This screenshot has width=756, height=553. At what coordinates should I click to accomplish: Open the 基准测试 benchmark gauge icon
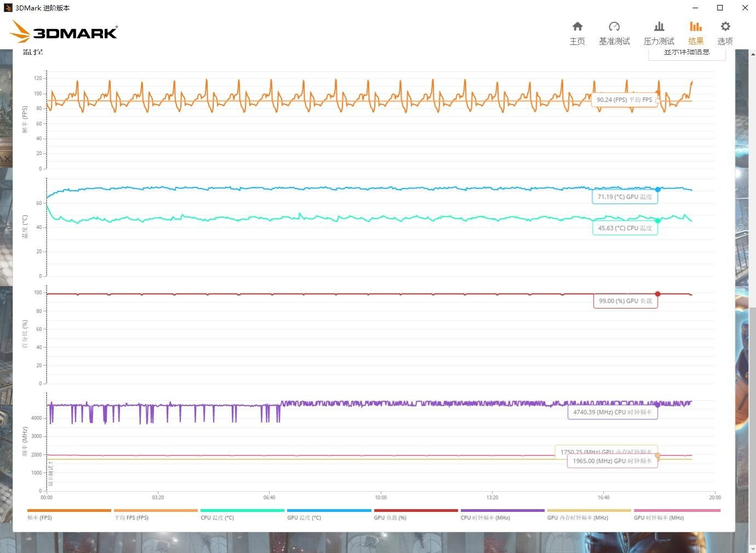click(x=614, y=33)
